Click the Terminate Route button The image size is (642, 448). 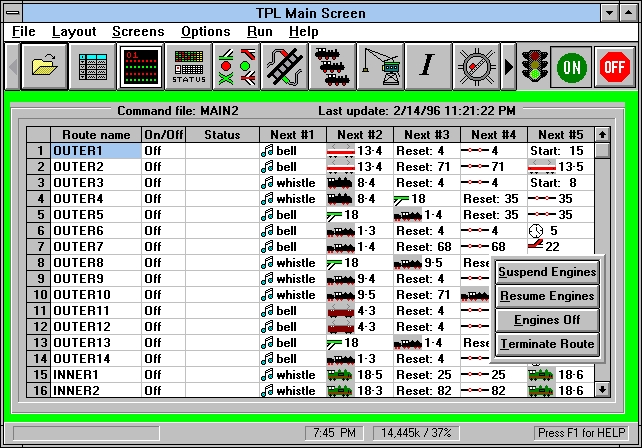(x=547, y=344)
